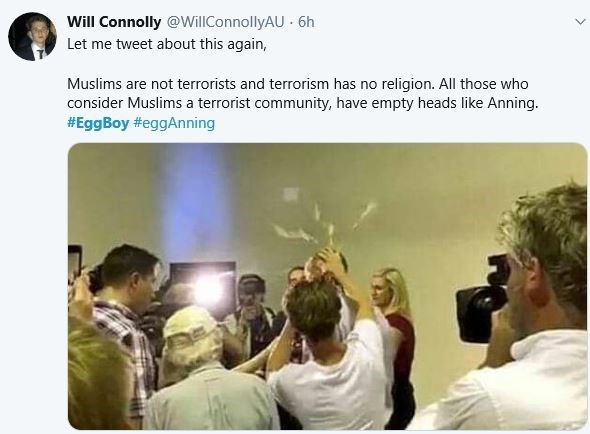The image size is (590, 434).
Task: Open the 6h timestamp permalink
Action: 306,22
